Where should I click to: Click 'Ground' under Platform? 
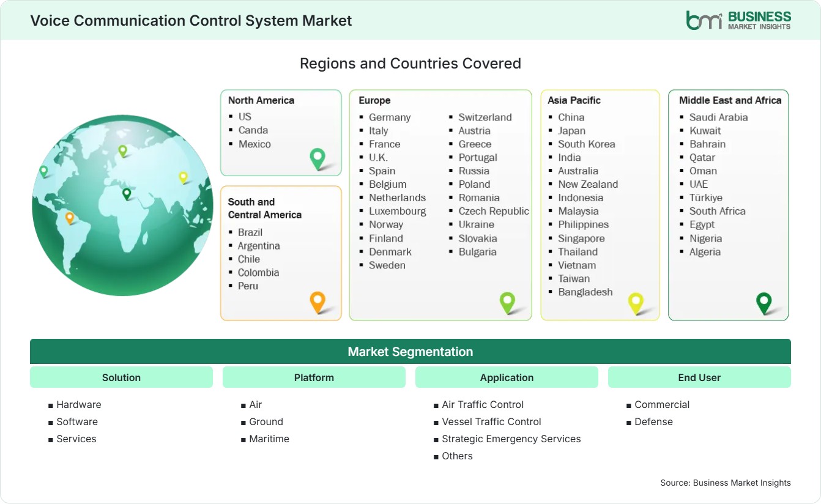pyautogui.click(x=266, y=422)
